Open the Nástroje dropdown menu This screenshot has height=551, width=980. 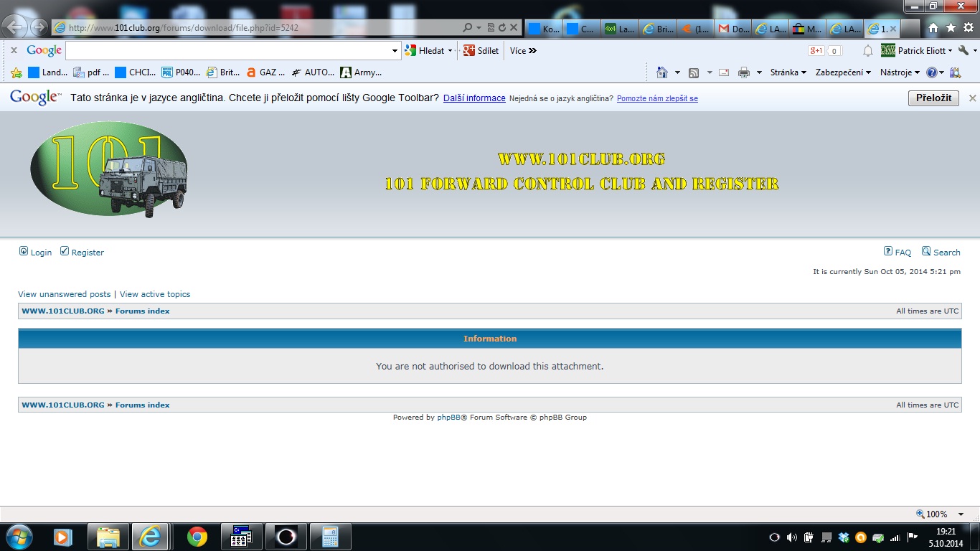pos(899,72)
